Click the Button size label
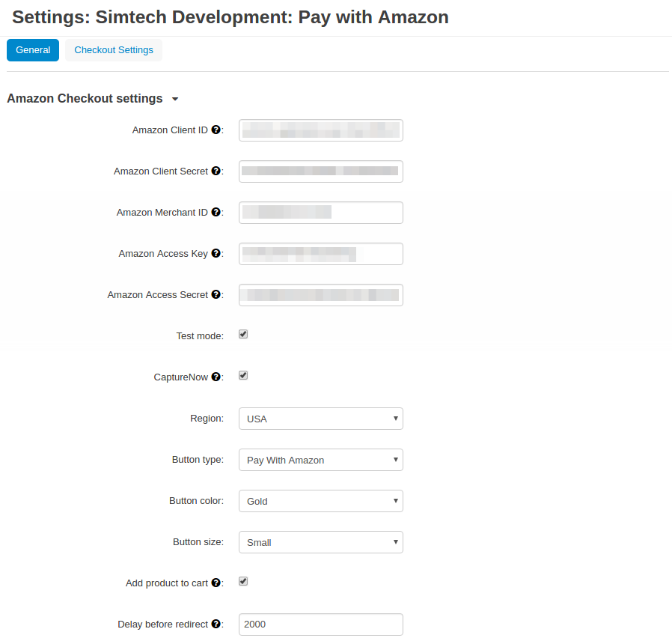Viewport: 672px width, 638px height. (198, 541)
